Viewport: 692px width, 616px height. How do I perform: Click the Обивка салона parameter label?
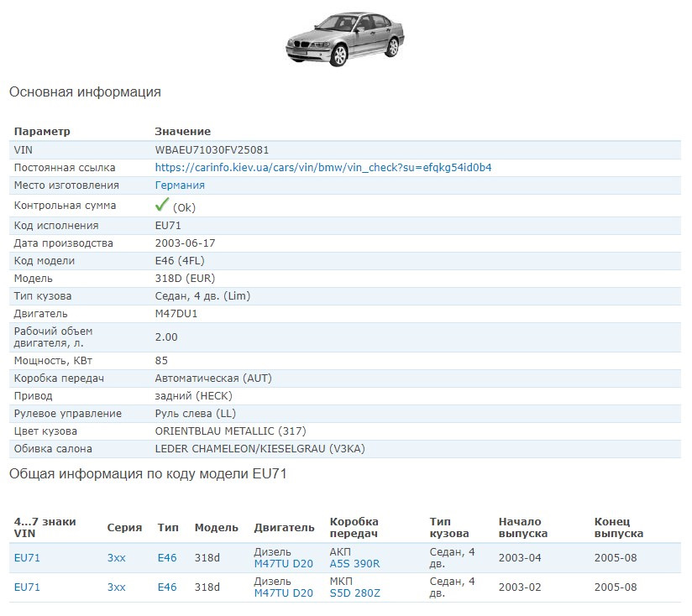[x=53, y=449]
